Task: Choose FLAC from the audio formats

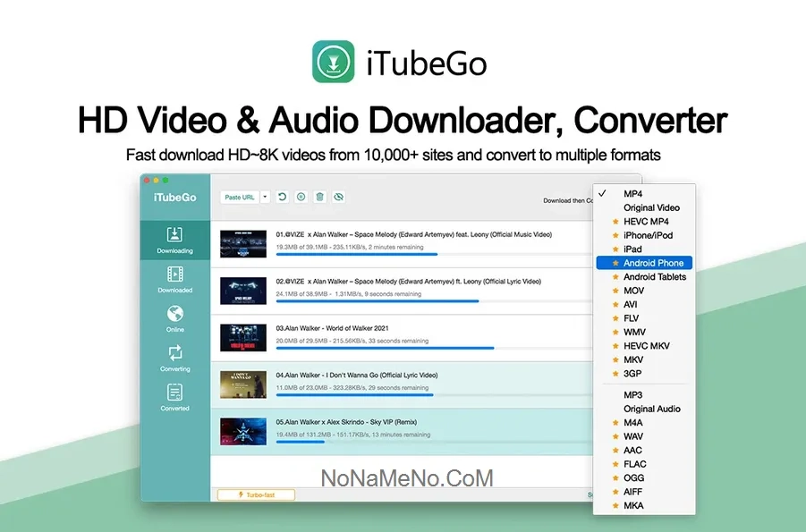Action: 634,464
